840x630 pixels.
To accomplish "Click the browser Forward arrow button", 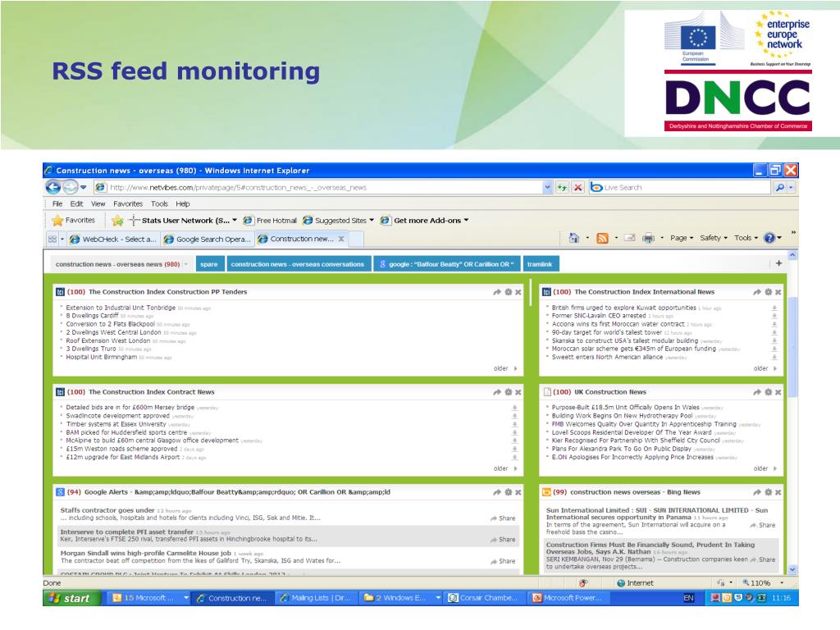I will point(71,188).
